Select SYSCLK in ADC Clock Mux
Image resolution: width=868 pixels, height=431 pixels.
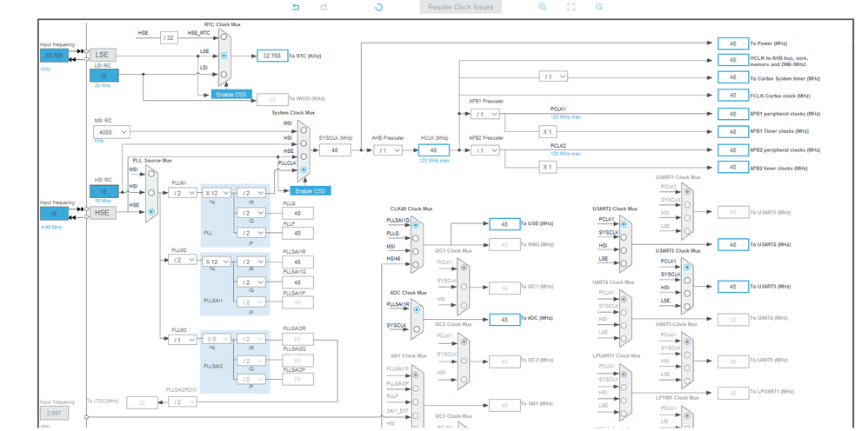pos(417,329)
